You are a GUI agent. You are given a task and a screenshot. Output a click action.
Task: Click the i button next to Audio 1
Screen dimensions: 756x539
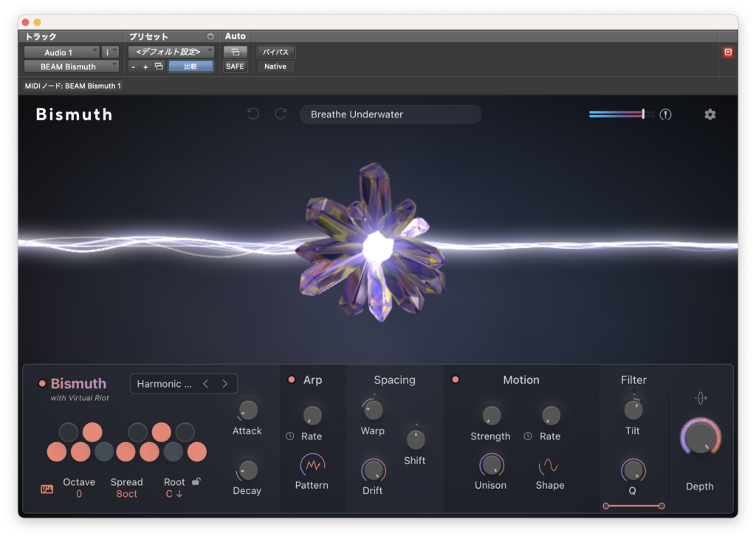[110, 52]
